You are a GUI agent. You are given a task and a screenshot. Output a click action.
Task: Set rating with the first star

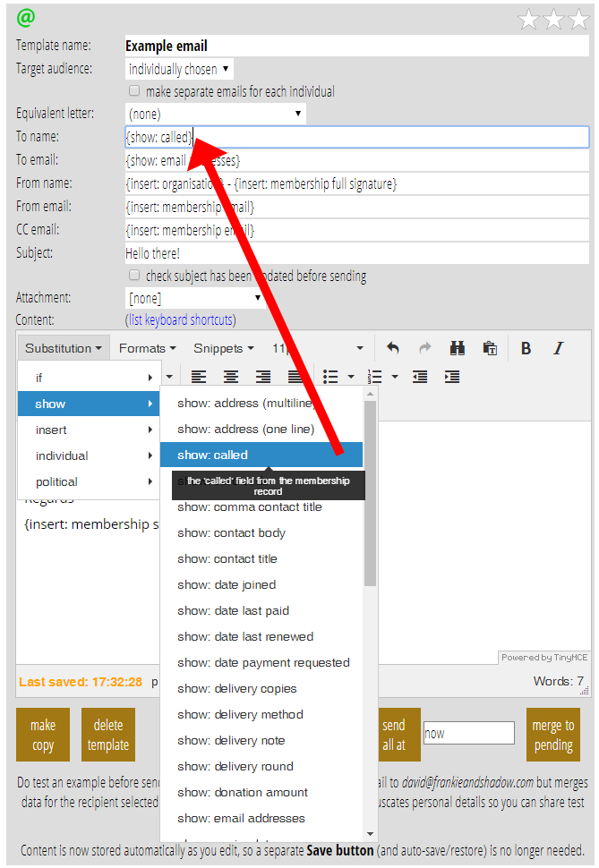click(528, 20)
